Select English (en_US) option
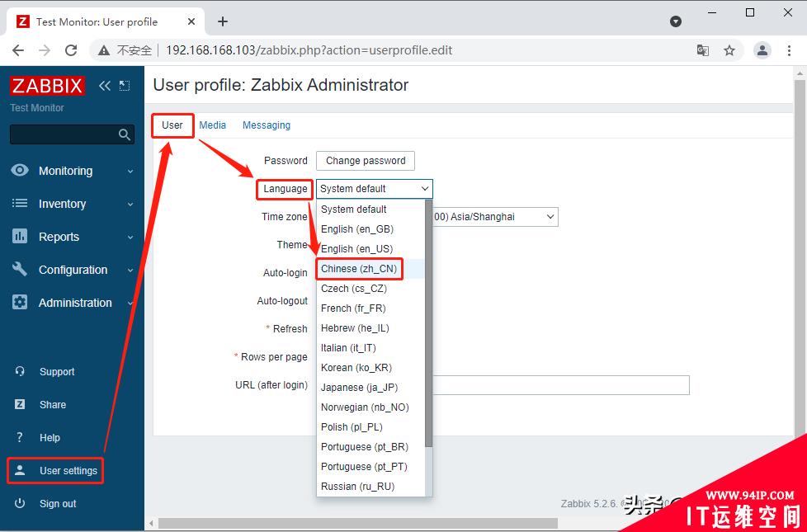The height and width of the screenshot is (532, 807). coord(370,248)
